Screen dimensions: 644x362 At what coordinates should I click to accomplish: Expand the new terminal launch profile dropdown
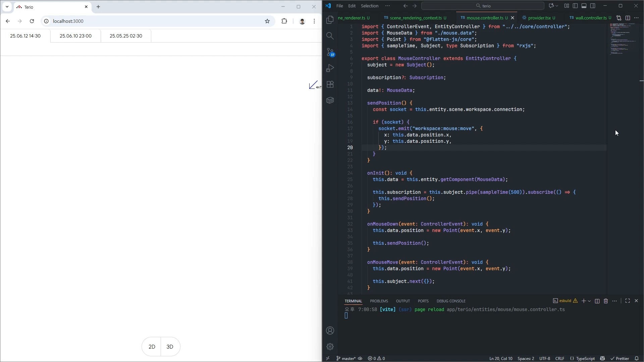tap(589, 301)
